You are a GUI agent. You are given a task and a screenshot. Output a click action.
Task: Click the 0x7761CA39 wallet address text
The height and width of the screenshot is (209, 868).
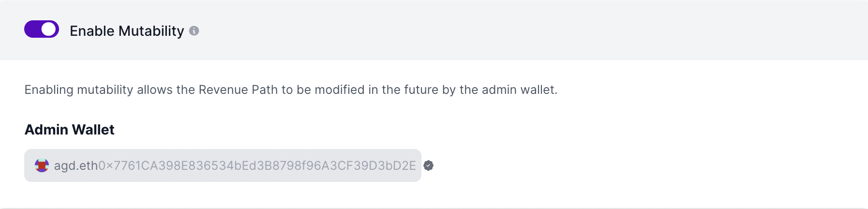(x=256, y=166)
